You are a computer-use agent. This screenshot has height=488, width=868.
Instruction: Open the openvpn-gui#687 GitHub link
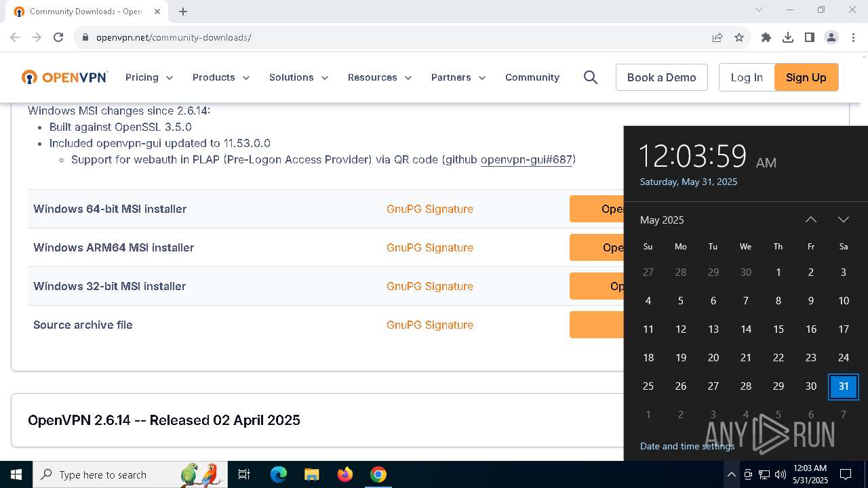coord(526,160)
